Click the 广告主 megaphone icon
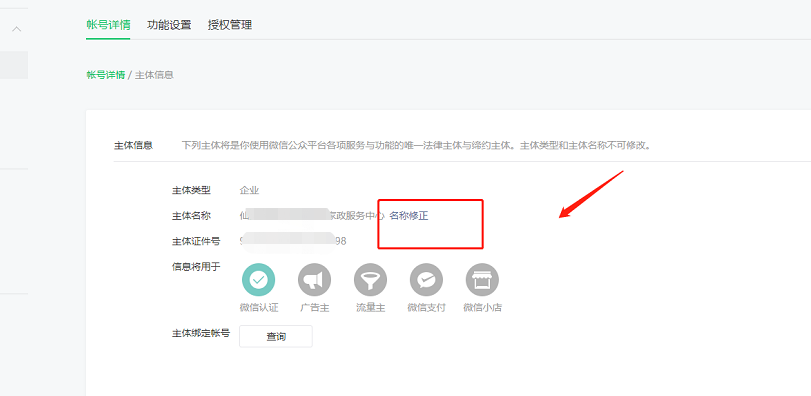The height and width of the screenshot is (396, 811). coord(314,280)
